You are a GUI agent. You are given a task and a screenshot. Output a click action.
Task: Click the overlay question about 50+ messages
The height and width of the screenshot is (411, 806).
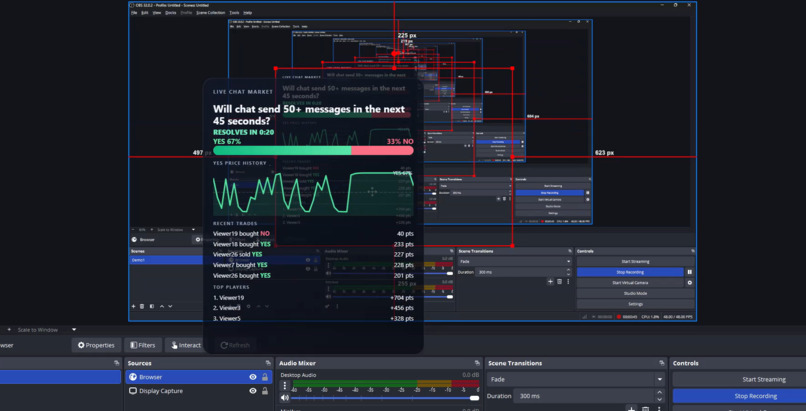click(x=309, y=116)
